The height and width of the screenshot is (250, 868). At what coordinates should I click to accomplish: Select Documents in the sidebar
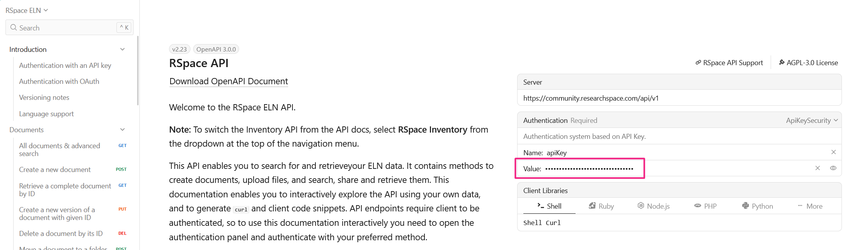pos(26,130)
